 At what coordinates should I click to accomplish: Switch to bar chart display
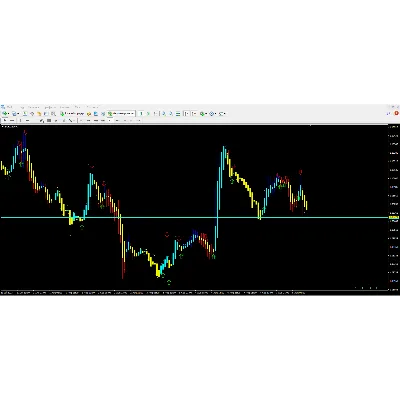141,114
